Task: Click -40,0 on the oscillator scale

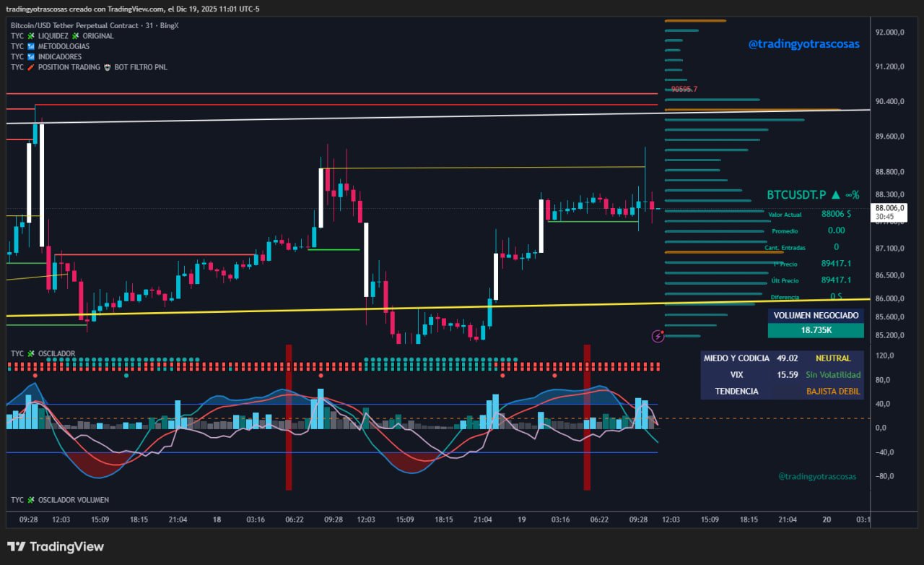Action: [x=884, y=452]
